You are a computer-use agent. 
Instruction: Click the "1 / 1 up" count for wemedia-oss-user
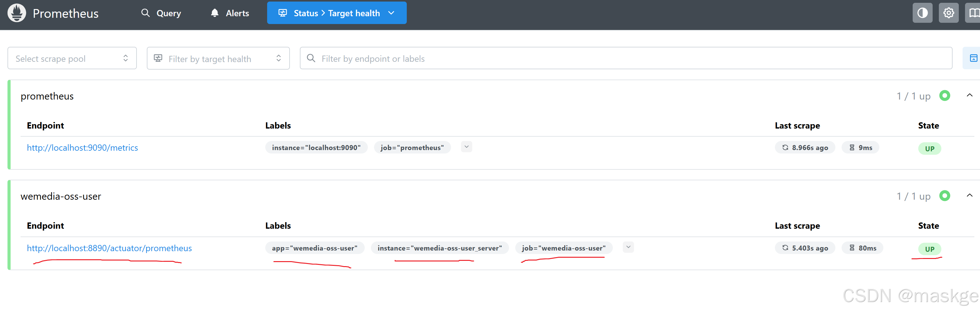click(913, 197)
